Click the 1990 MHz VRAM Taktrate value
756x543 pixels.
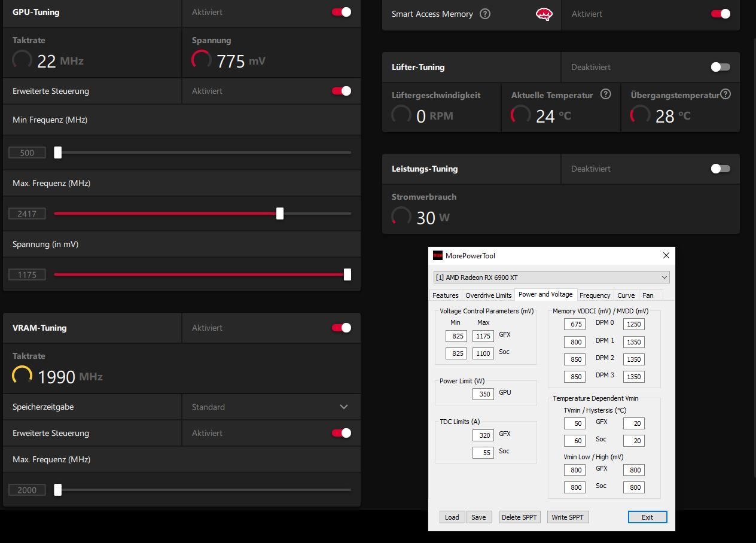coord(70,377)
